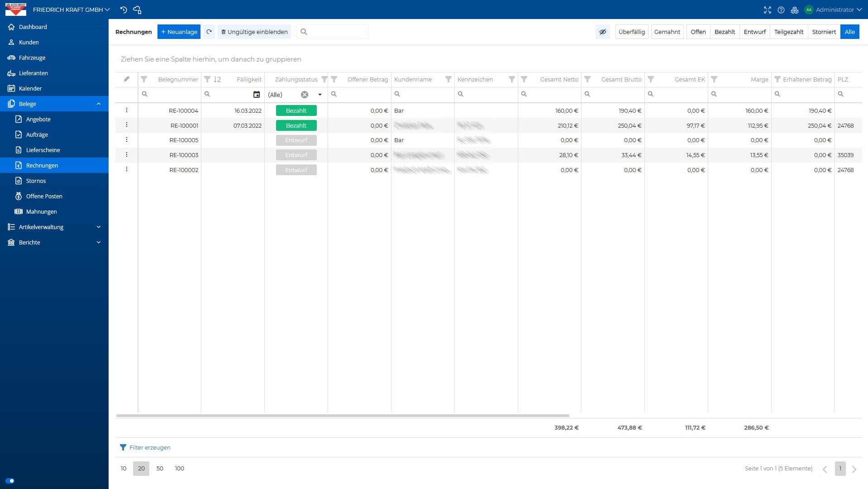
Task: Click filter icon of Kundenname column
Action: 448,79
